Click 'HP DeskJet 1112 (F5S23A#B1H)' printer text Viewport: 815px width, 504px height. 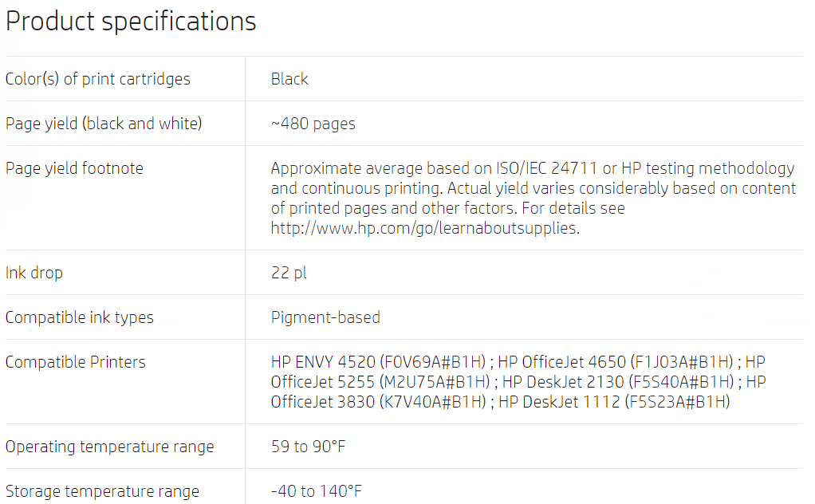(x=614, y=402)
